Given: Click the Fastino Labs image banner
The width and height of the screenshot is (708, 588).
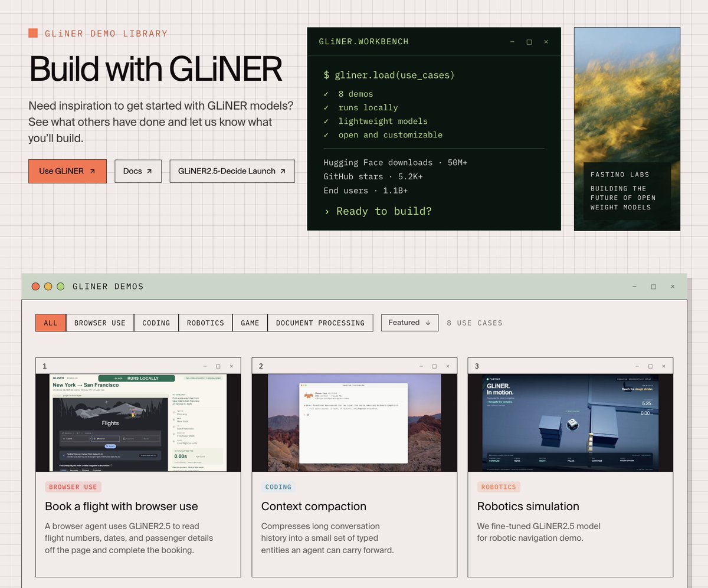Looking at the screenshot, I should pyautogui.click(x=627, y=129).
